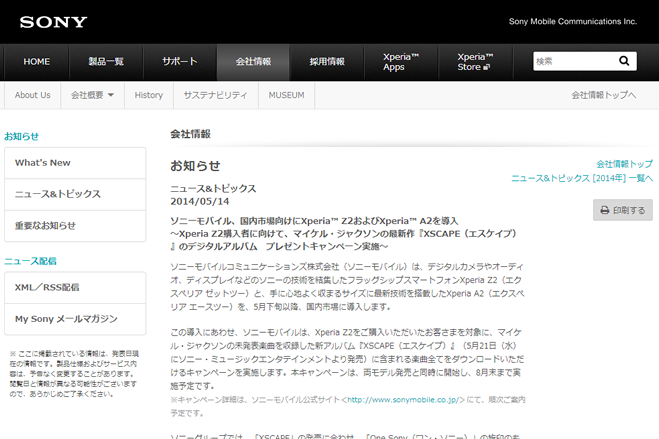Screen dimensions: 659x439
Task: Expand the 会社概要 dropdown arrow
Action: tap(111, 95)
